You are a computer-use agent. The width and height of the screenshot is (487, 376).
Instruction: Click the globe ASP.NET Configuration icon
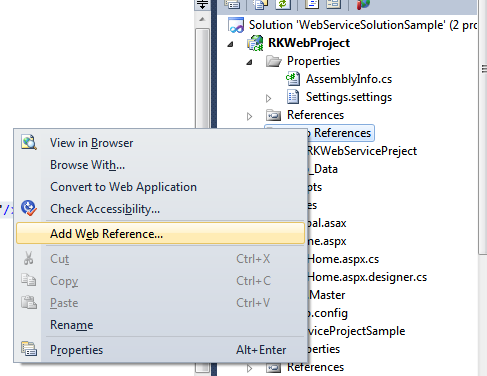[363, 4]
